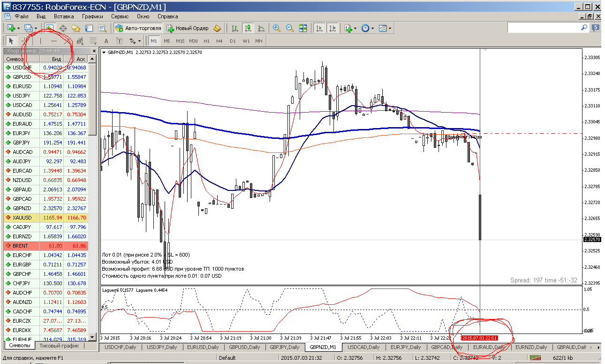Image resolution: width=605 pixels, height=364 pixels.
Task: Click chart tabs scroll right arrow
Action: pos(599,348)
